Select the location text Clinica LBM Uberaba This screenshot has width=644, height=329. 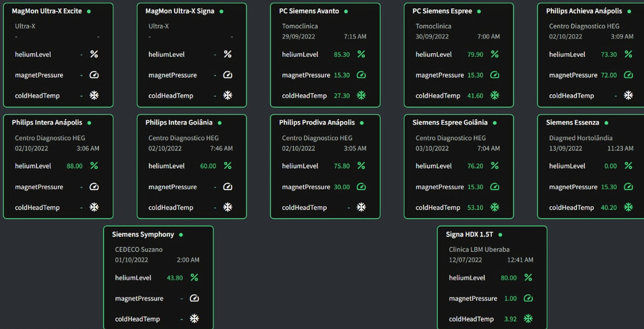479,249
